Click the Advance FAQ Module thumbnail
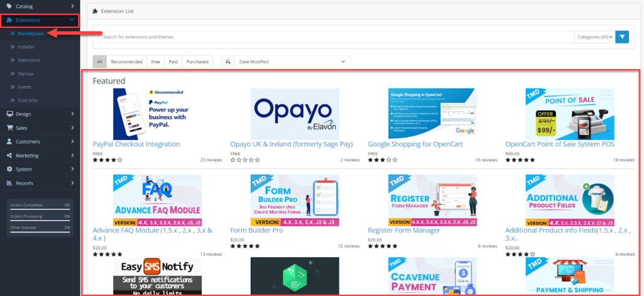644x296 pixels. point(157,200)
